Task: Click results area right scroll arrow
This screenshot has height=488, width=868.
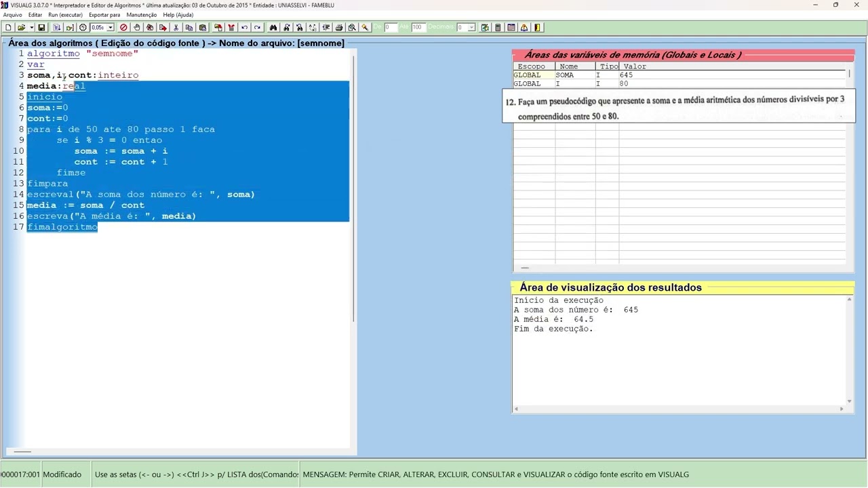Action: pos(842,409)
